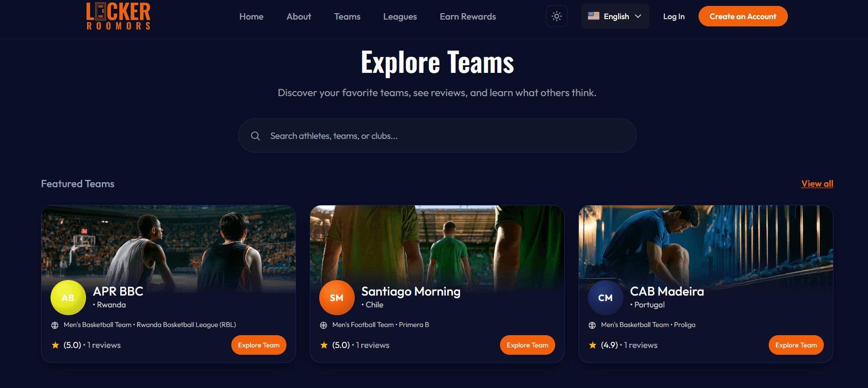Click the star rating icon on CAB Madeira
This screenshot has width=868, height=388.
(592, 345)
